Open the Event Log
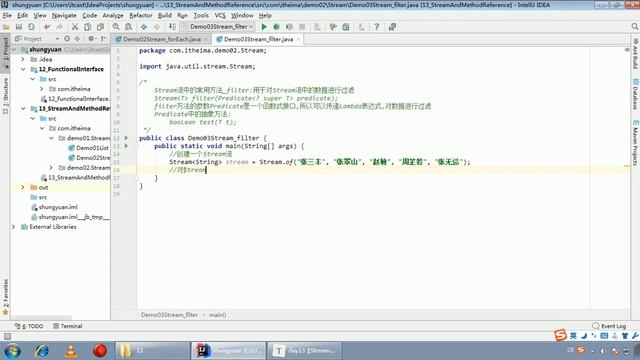640x360 pixels. click(609, 326)
